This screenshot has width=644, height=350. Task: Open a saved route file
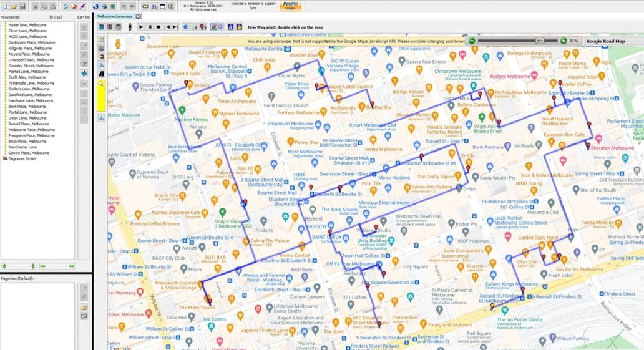(14, 7)
